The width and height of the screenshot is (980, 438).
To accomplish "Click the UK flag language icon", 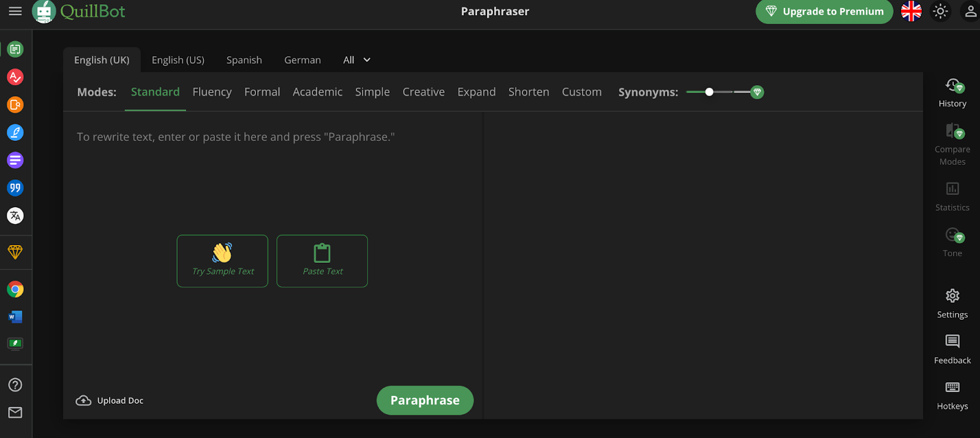I will pos(911,11).
